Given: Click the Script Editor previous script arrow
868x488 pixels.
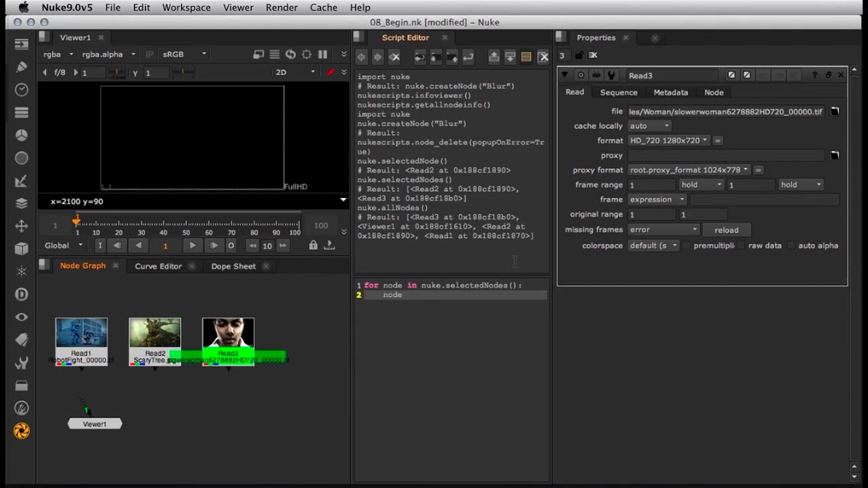Looking at the screenshot, I should (x=361, y=57).
